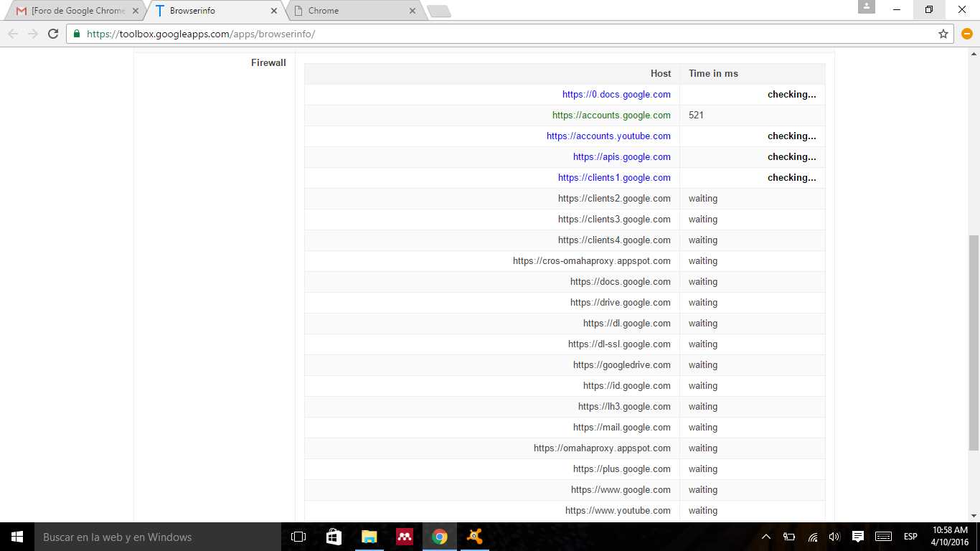Click the 521 ms time value

point(696,116)
